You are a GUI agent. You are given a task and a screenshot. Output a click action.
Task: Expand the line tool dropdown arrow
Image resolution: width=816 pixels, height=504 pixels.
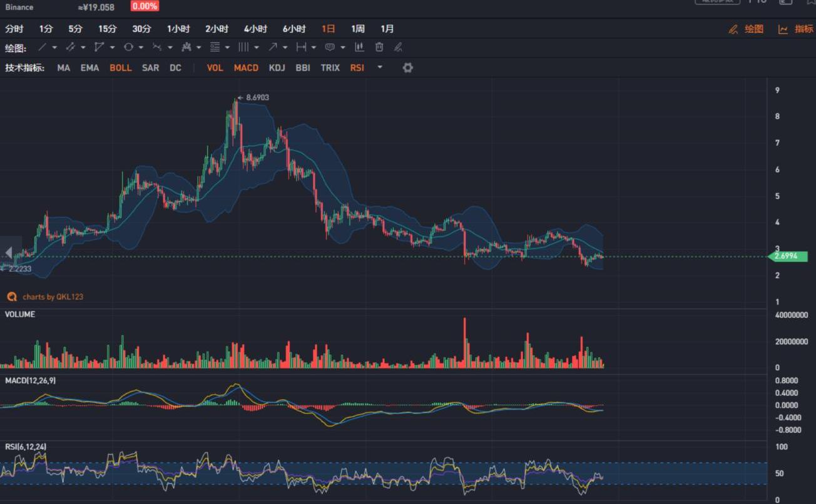54,48
